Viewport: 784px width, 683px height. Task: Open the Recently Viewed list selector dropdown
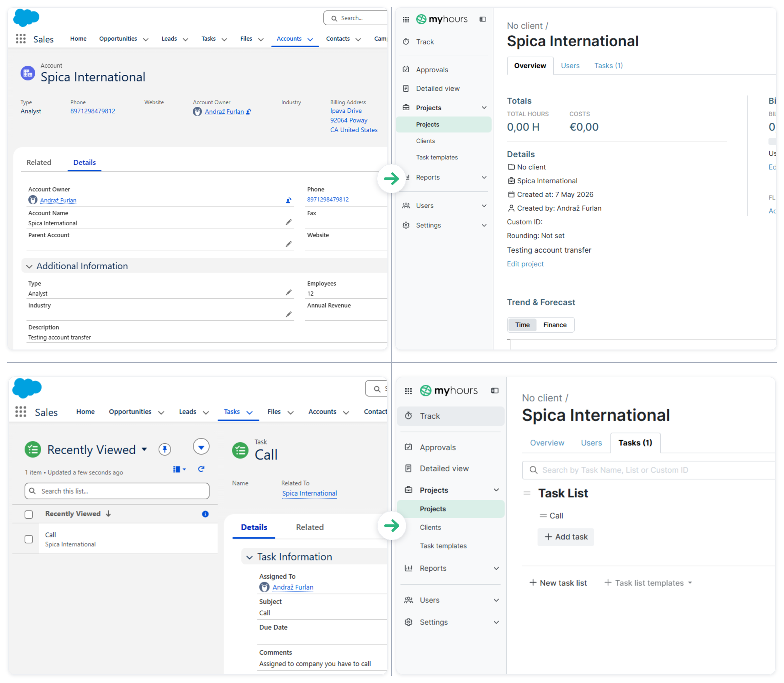[x=144, y=449]
